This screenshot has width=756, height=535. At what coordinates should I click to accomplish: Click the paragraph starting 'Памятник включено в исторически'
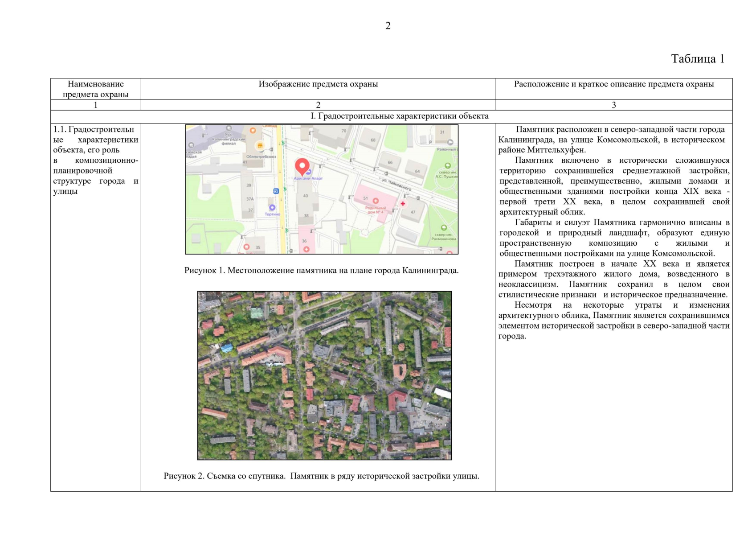click(614, 186)
